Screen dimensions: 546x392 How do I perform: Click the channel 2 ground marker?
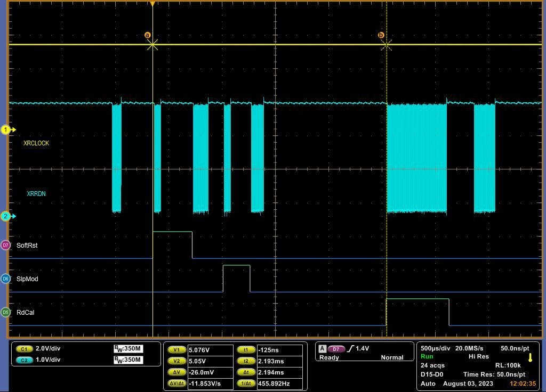tap(6, 216)
